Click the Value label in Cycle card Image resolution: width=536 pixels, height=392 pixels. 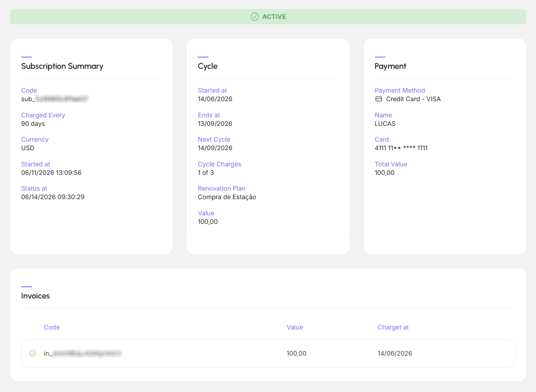click(206, 213)
